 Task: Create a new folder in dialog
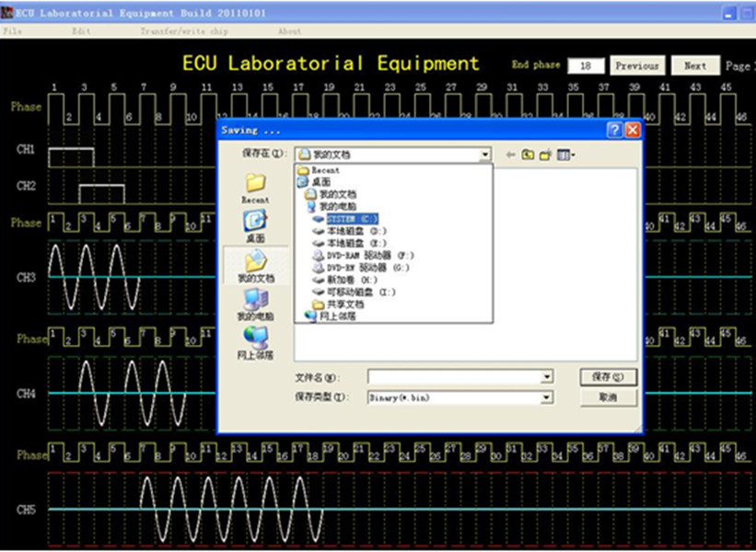point(545,155)
